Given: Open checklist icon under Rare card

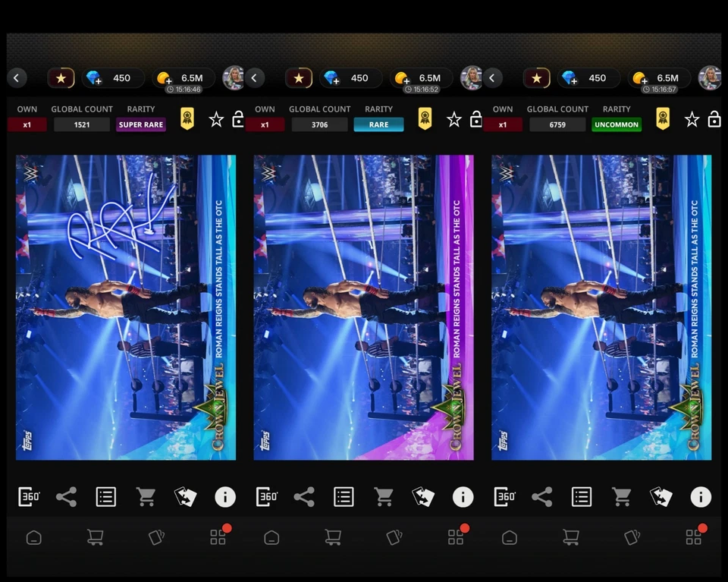Looking at the screenshot, I should 344,496.
